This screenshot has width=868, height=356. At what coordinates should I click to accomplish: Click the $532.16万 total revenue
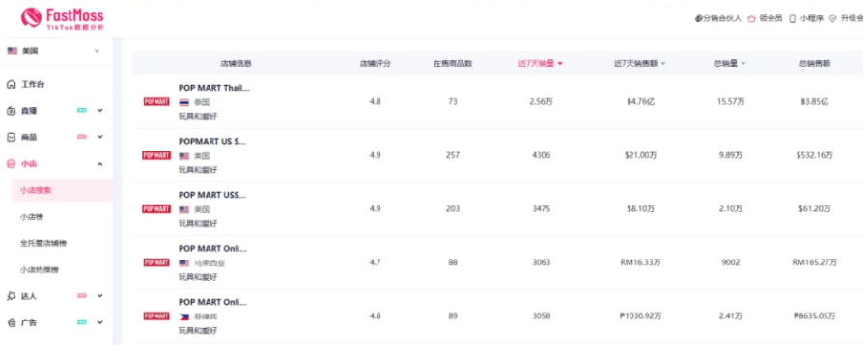click(815, 155)
